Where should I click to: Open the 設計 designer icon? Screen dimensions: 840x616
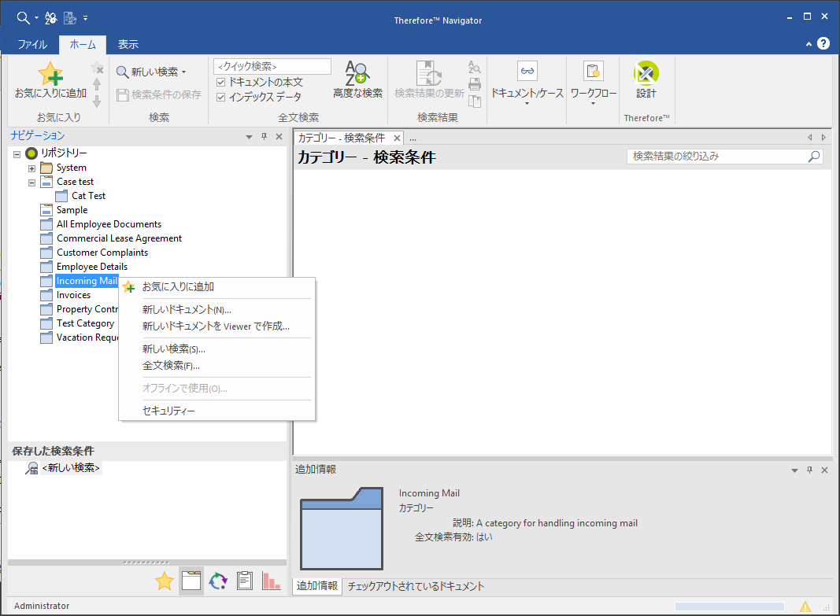coord(646,74)
